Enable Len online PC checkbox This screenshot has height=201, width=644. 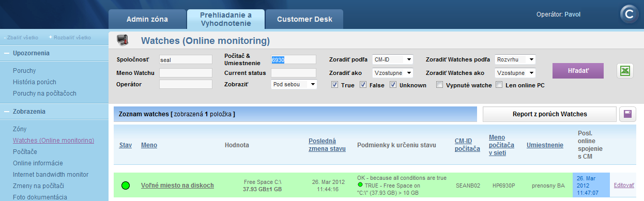pos(499,85)
